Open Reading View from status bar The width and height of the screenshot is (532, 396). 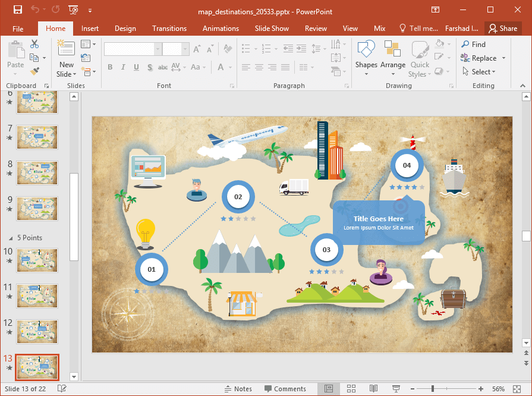pos(374,389)
